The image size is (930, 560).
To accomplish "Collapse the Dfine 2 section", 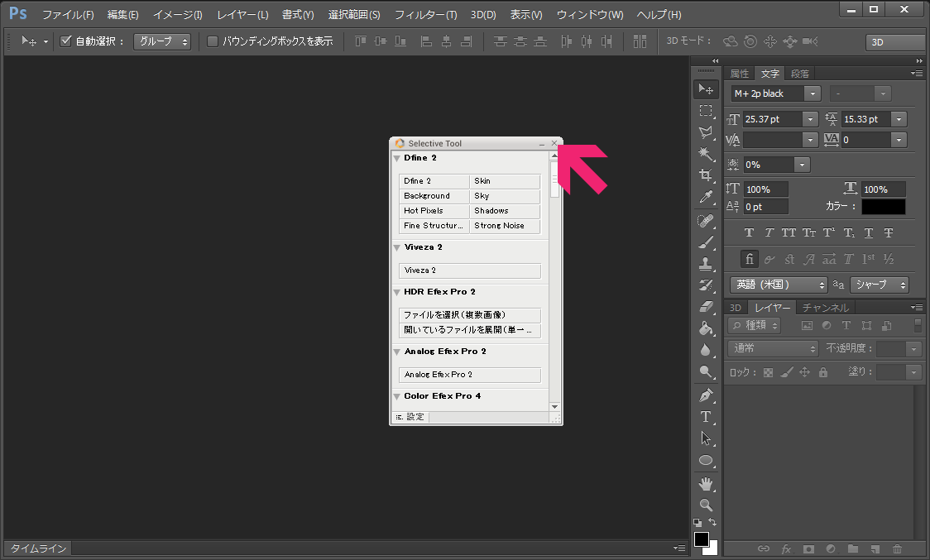I will pos(397,158).
